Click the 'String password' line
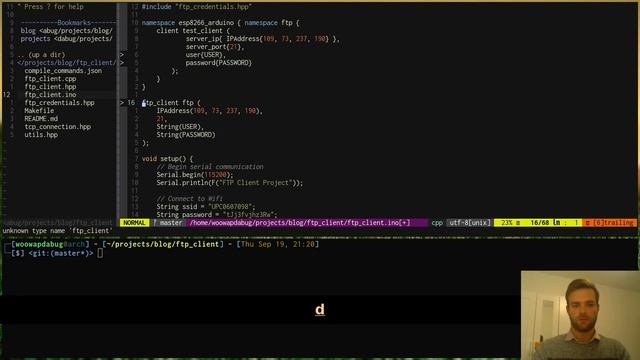 coord(217,215)
